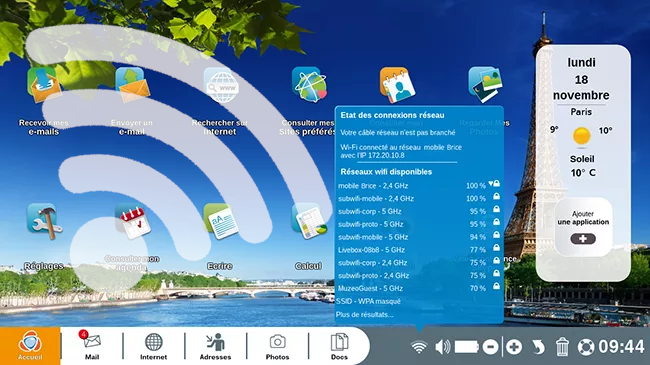650x365 pixels.
Task: Open Consulter mes Sites préférés
Action: click(x=309, y=85)
